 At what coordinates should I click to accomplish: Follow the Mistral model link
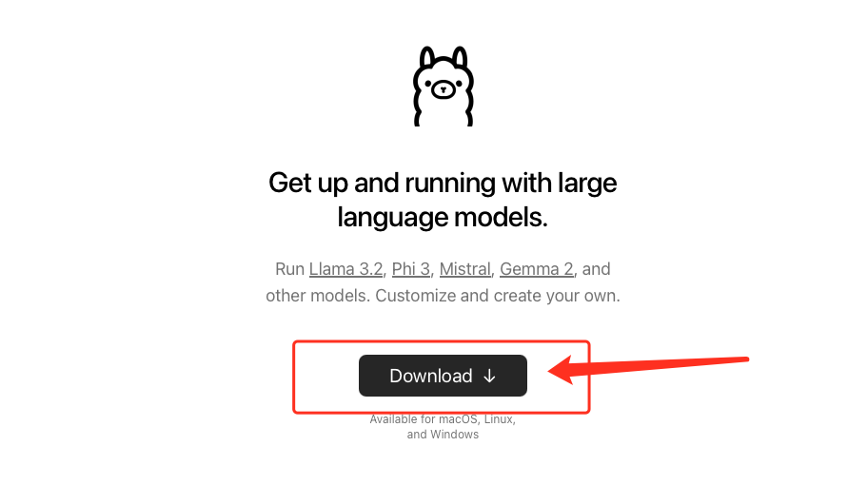465,269
